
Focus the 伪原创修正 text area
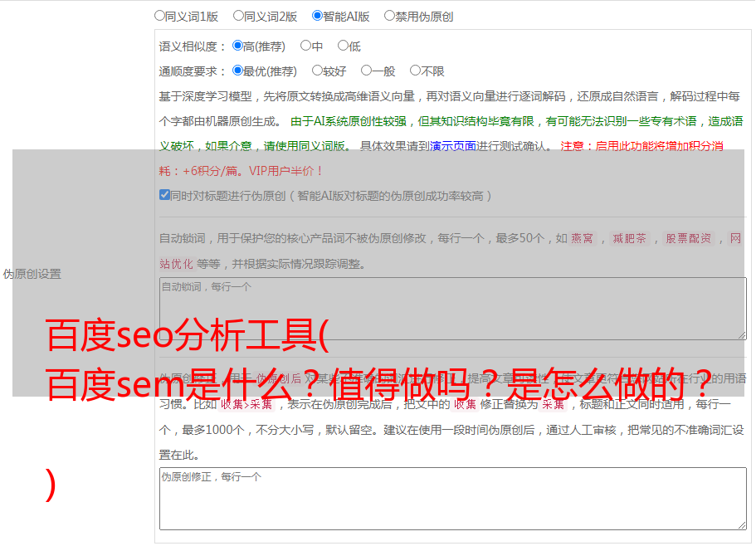point(453,499)
